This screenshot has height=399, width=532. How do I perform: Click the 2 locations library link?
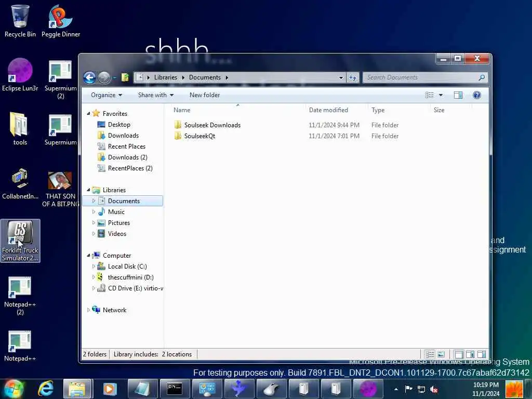point(177,354)
